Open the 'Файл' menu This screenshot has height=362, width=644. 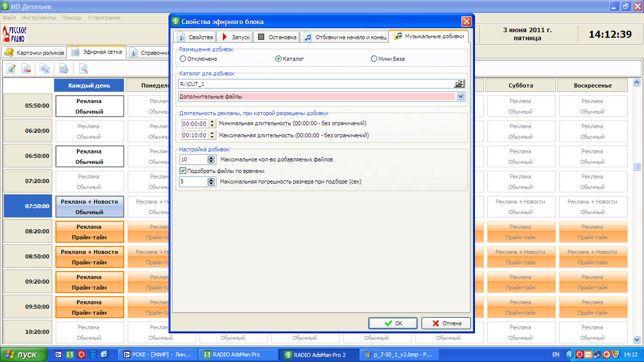click(x=9, y=18)
